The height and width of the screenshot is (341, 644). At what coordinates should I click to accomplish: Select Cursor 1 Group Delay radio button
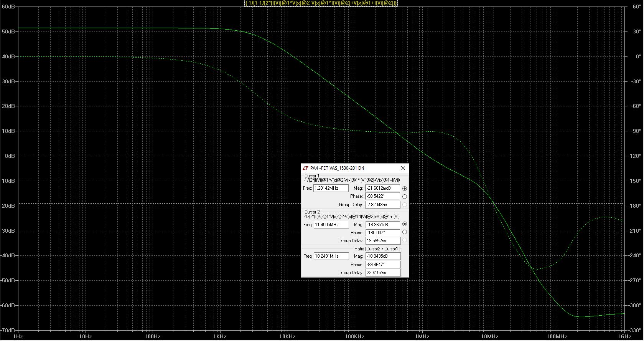[x=405, y=205]
